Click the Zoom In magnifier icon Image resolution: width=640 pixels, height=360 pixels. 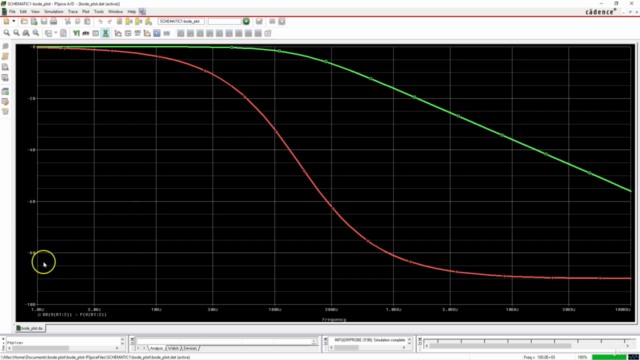(x=7, y=33)
